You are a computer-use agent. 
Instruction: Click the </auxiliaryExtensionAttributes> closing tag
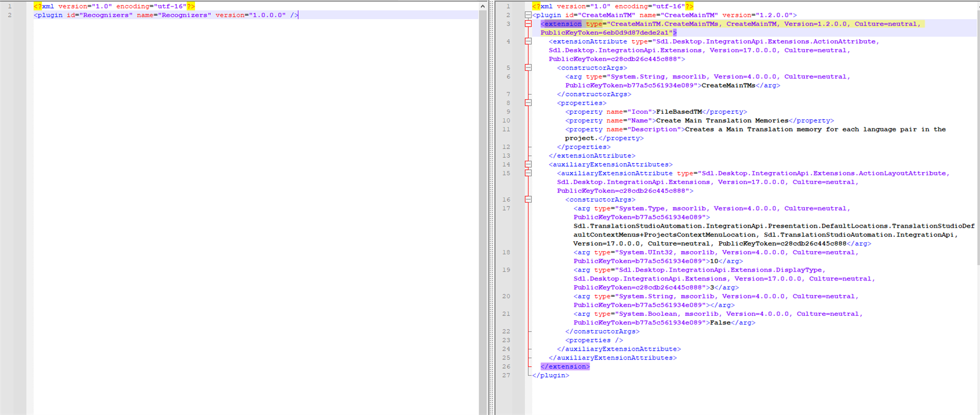[x=612, y=358]
